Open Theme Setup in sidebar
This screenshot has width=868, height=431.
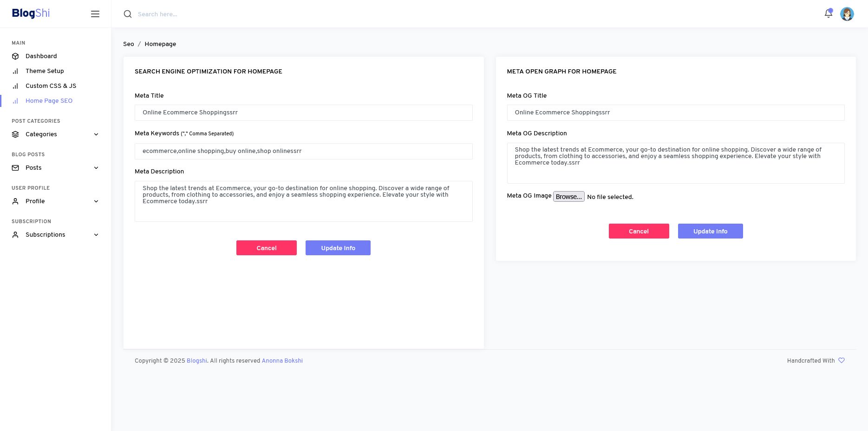[45, 71]
